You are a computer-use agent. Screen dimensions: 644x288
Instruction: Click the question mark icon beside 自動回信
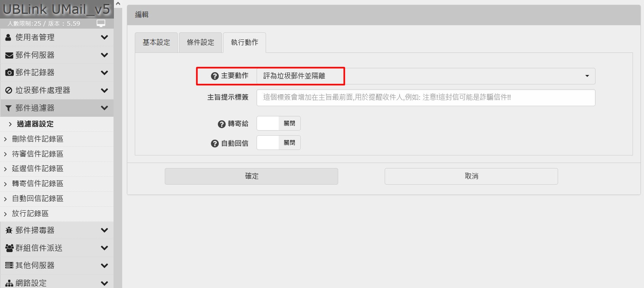215,144
